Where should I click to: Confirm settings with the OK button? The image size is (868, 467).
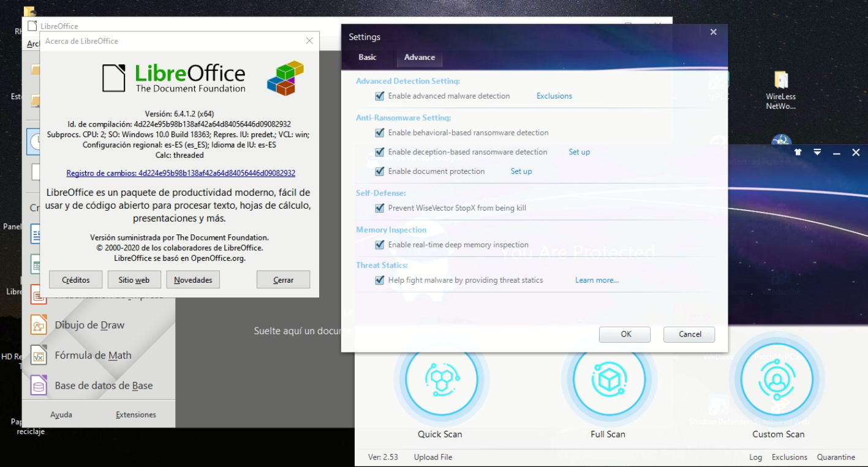tap(626, 334)
